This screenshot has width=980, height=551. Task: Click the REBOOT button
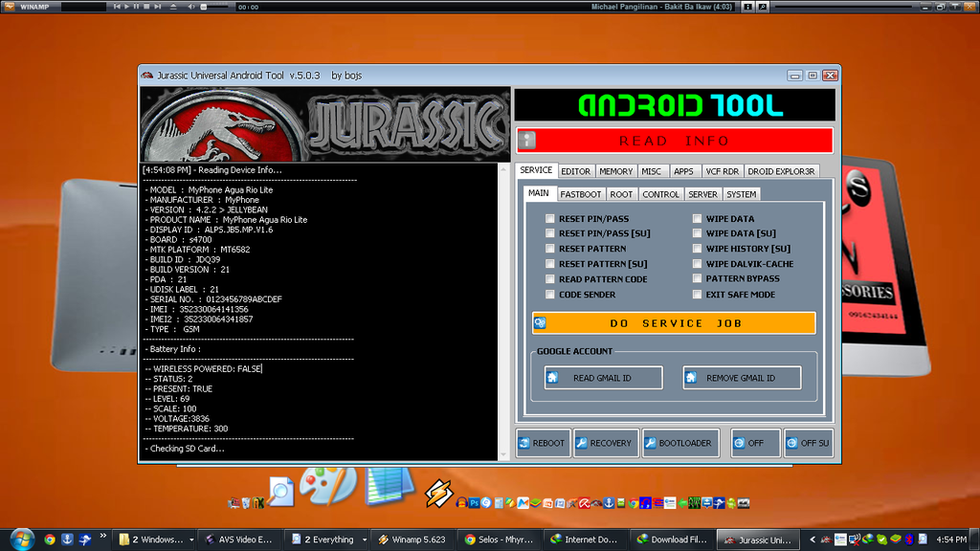pos(543,443)
